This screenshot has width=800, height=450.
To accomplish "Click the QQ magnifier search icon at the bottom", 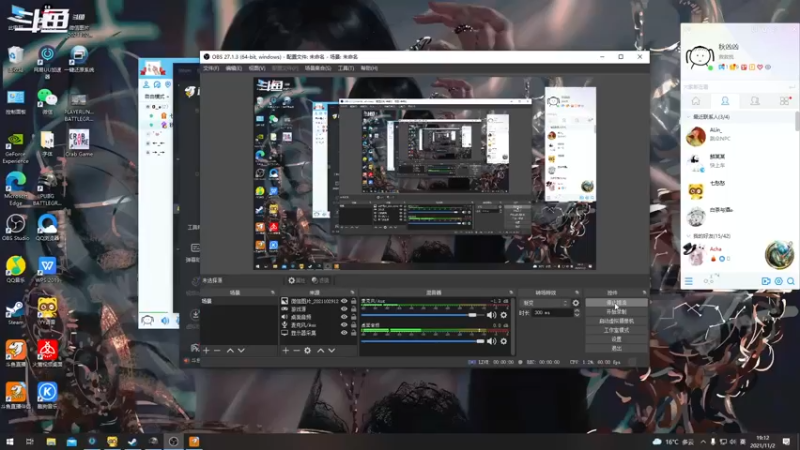I will click(790, 281).
